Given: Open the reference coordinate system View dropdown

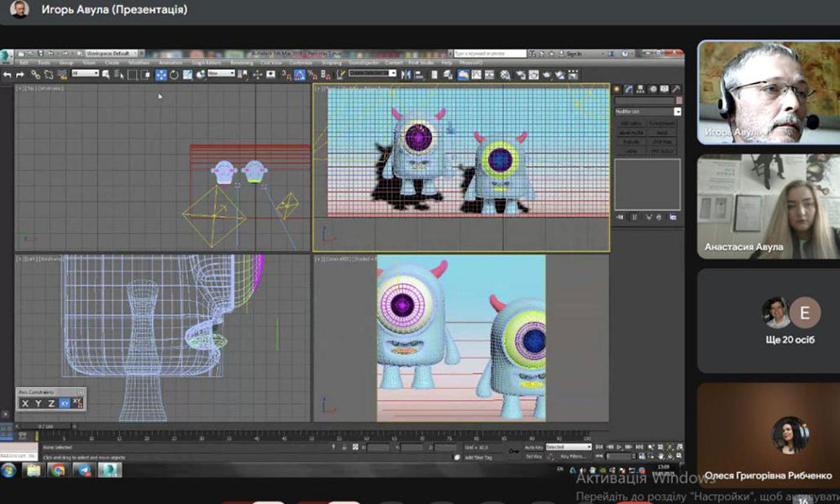Looking at the screenshot, I should (221, 73).
